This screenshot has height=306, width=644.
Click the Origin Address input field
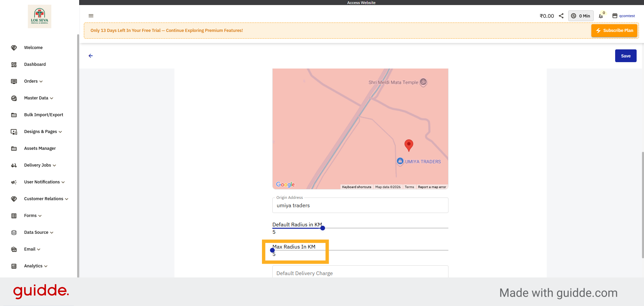(360, 206)
